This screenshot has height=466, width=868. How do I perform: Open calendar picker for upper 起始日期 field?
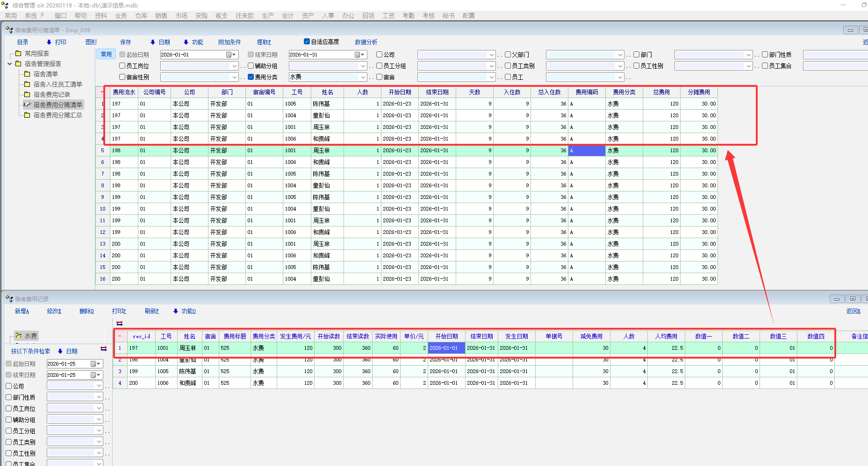(229, 55)
